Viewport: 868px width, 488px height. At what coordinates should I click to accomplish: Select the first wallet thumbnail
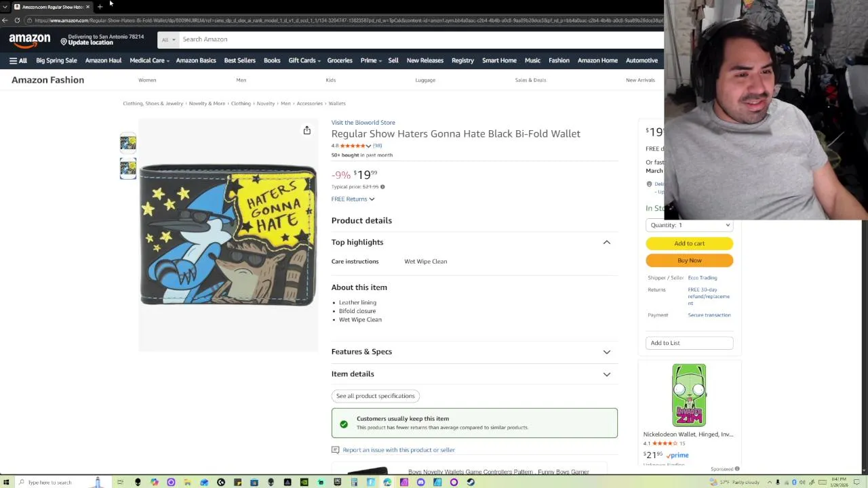click(127, 143)
